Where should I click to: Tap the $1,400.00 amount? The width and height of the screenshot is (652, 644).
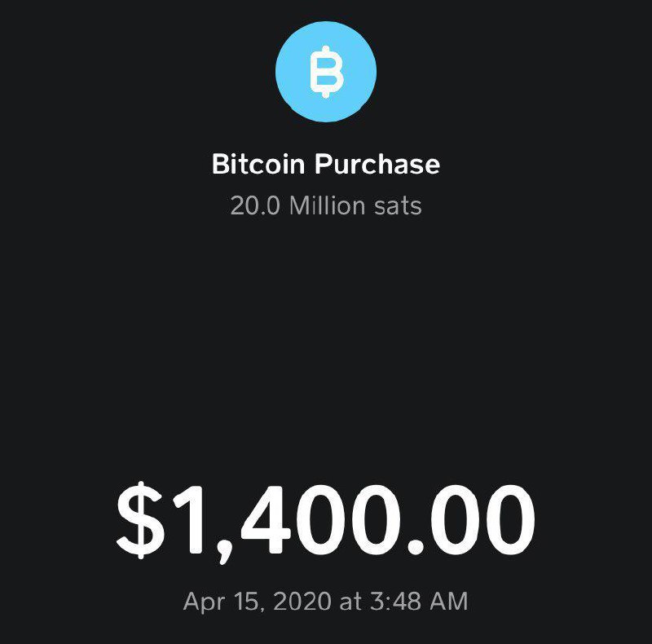(x=325, y=521)
